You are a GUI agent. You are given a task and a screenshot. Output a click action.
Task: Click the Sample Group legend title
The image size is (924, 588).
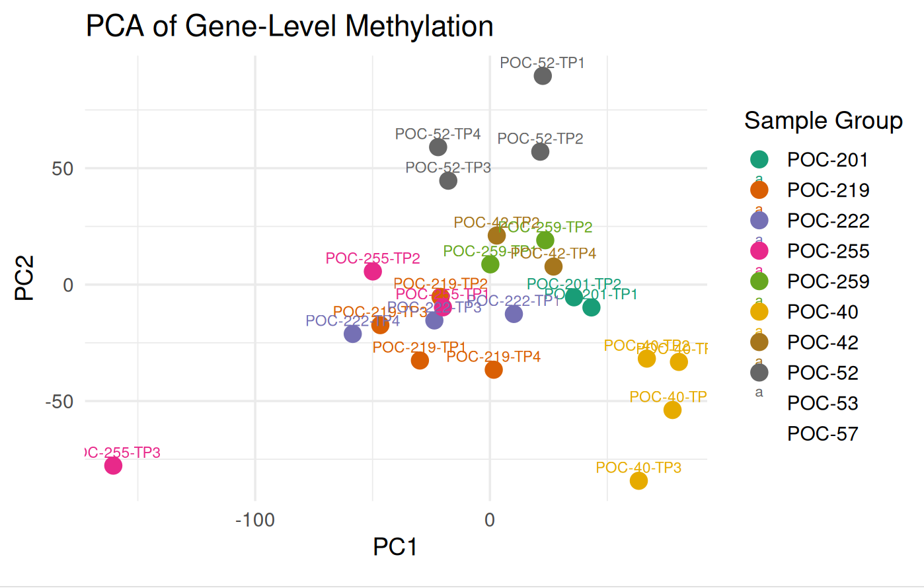click(x=823, y=120)
